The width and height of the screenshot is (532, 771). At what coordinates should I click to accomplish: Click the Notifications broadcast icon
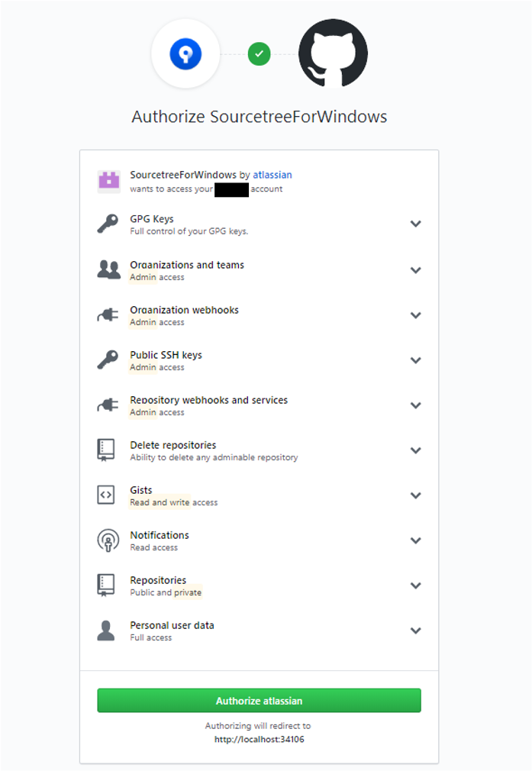click(108, 540)
